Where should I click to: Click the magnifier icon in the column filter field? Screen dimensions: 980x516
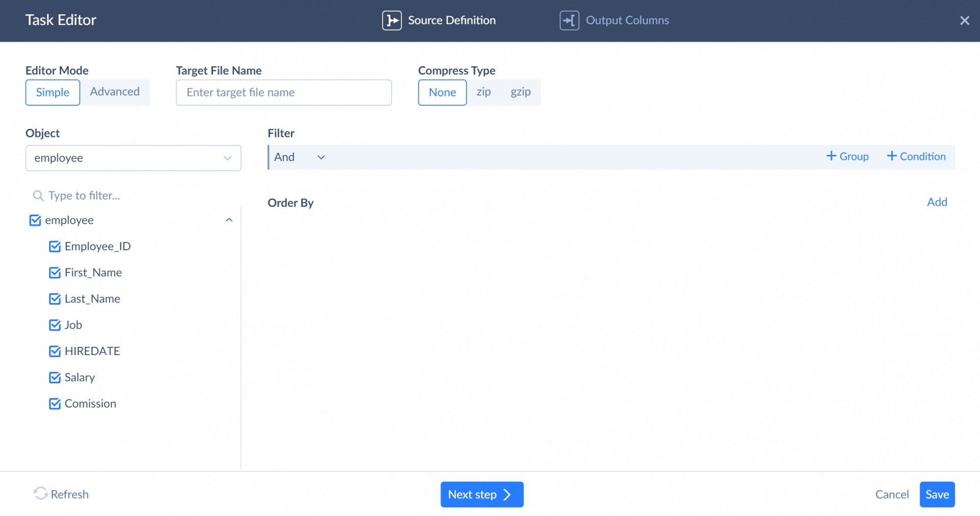38,195
